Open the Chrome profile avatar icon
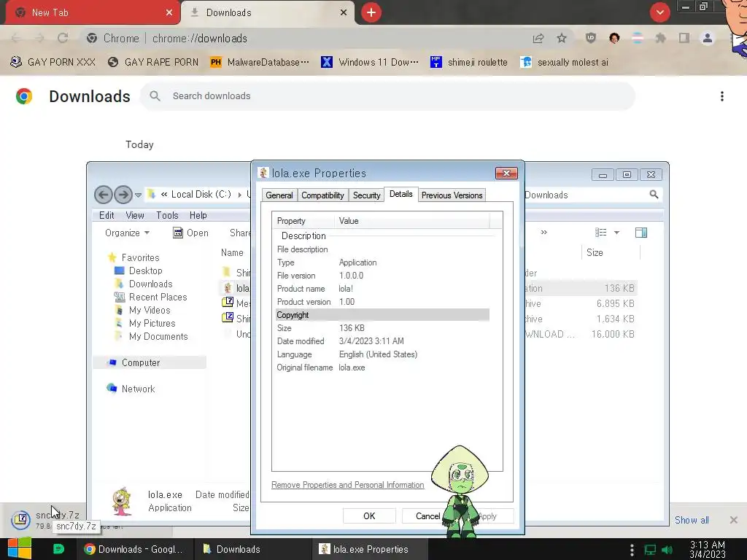The image size is (747, 560). (708, 38)
